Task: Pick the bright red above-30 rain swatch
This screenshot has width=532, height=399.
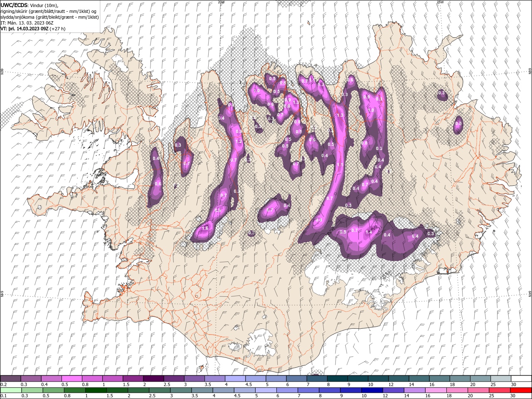Action: 520,390
